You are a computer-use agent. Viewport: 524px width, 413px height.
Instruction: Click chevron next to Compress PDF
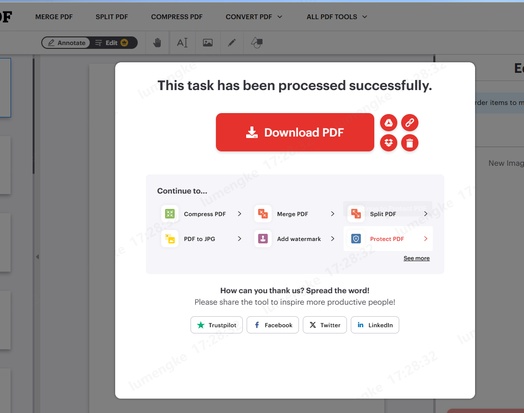239,214
